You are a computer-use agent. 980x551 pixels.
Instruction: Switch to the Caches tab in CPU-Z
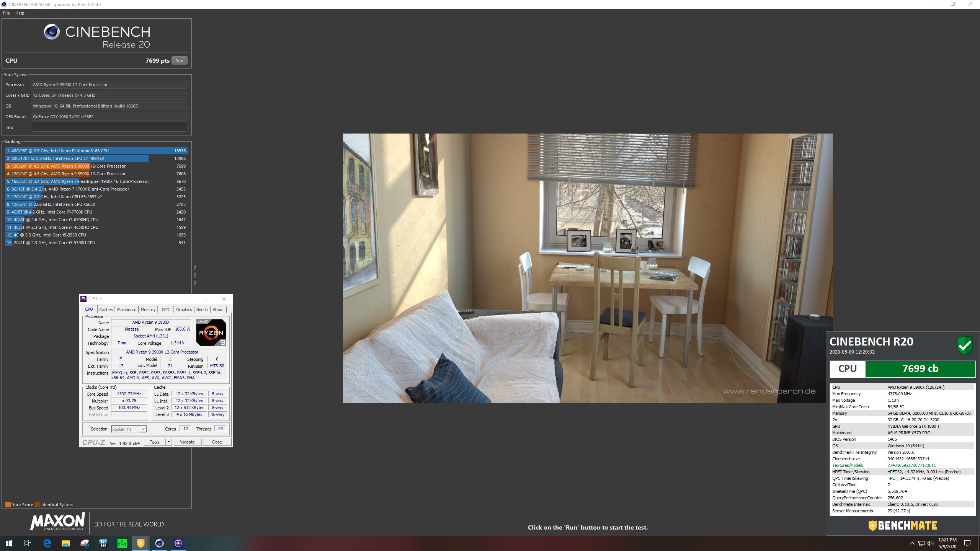tap(106, 310)
